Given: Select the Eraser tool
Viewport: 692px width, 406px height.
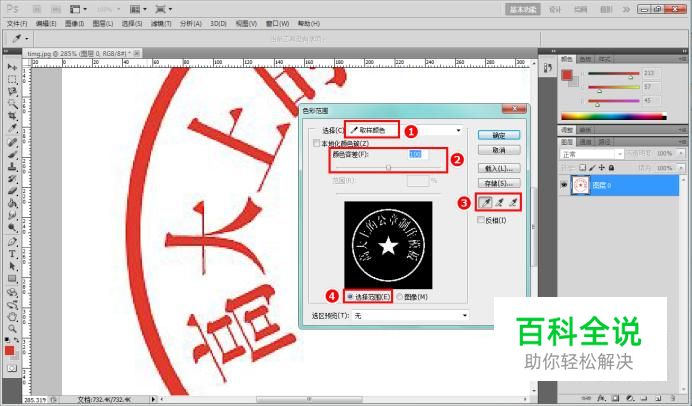Looking at the screenshot, I should click(x=12, y=192).
